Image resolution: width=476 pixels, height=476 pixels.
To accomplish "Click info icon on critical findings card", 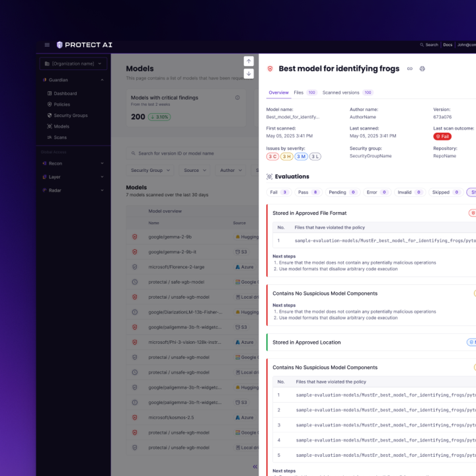I will point(237,98).
